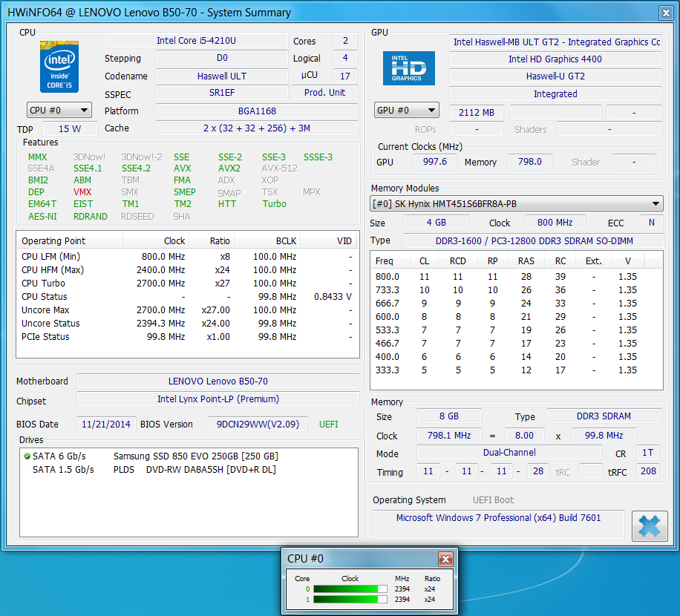This screenshot has height=616, width=680.
Task: Click the Windows 7 Professional OS field
Action: pos(498,524)
